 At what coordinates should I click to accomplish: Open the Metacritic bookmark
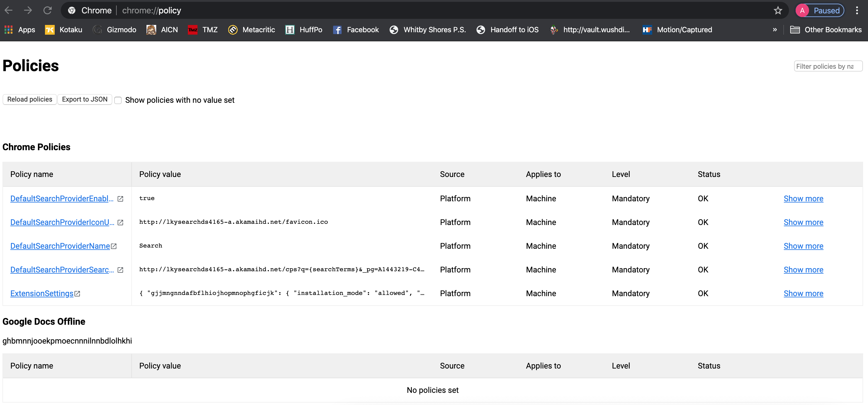[251, 30]
